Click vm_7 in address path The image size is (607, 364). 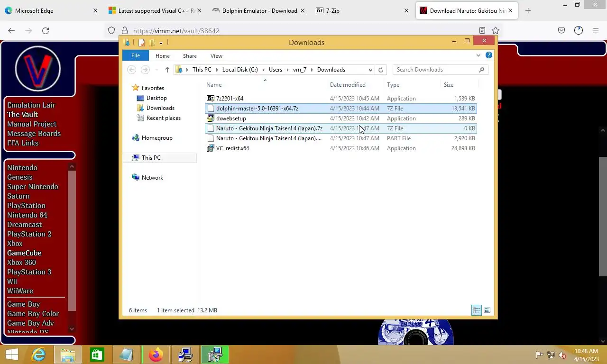[x=300, y=70]
